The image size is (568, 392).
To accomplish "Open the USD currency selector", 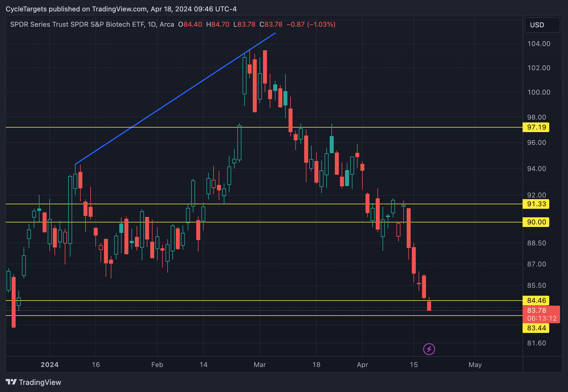I will point(542,25).
